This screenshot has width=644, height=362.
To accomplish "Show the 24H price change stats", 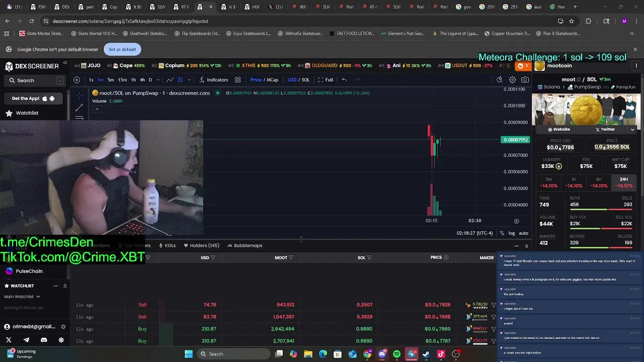I will coord(624,183).
